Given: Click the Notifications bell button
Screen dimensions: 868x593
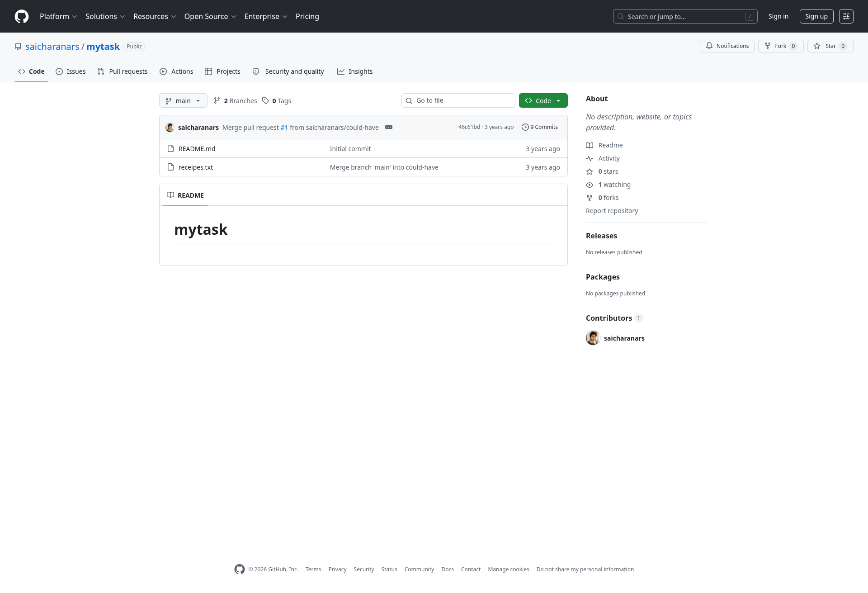Looking at the screenshot, I should point(727,46).
